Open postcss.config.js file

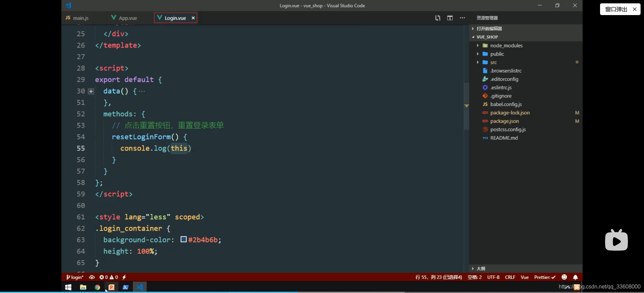[x=525, y=130]
